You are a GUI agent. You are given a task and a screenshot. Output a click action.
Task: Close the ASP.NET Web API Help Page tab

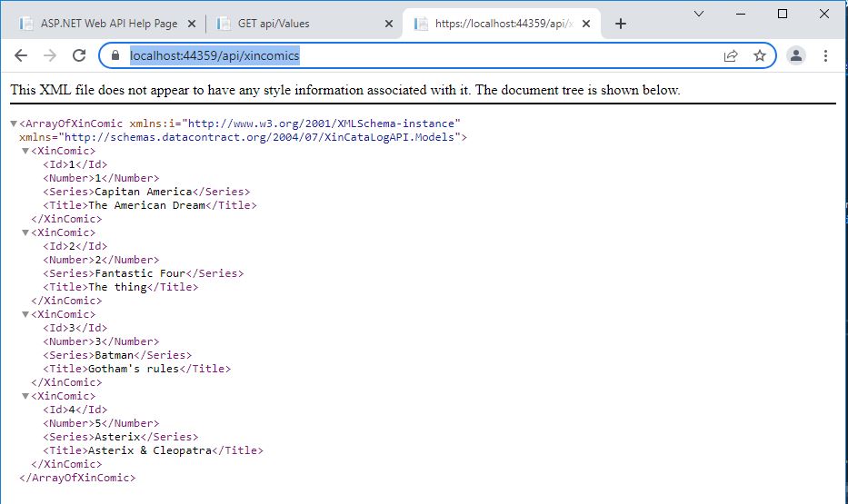coord(192,24)
